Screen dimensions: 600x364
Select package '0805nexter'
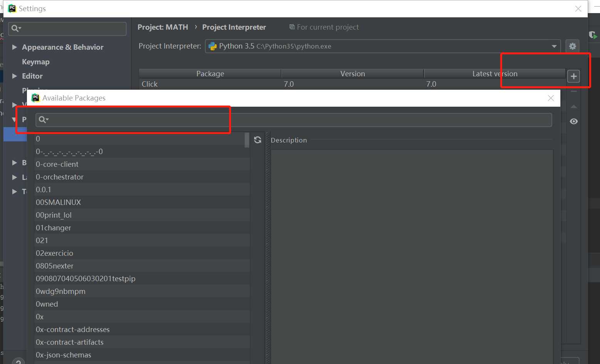coord(142,266)
